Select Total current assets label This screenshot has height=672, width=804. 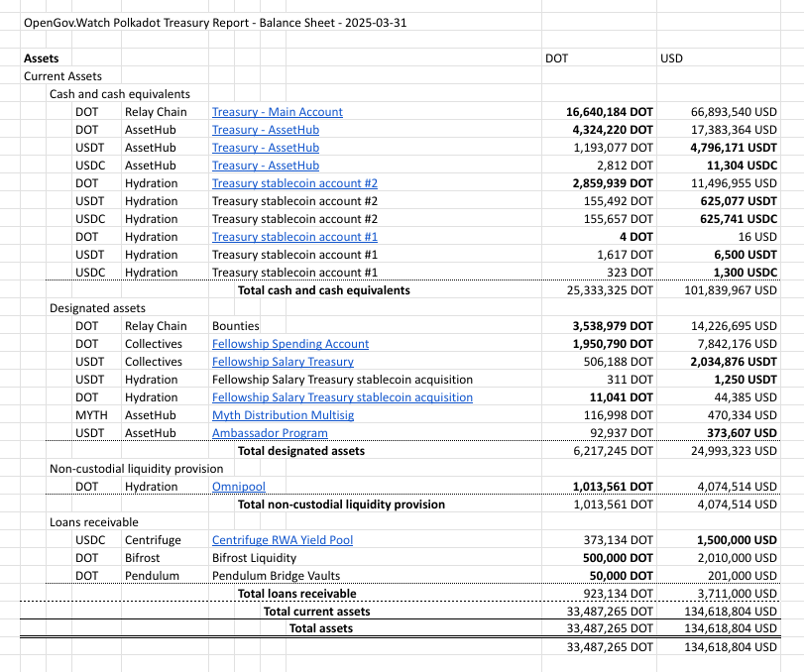[x=316, y=612]
